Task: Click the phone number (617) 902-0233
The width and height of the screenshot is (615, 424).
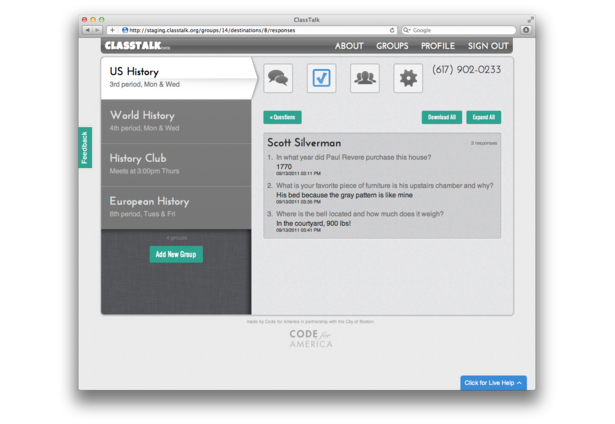Action: pyautogui.click(x=466, y=69)
